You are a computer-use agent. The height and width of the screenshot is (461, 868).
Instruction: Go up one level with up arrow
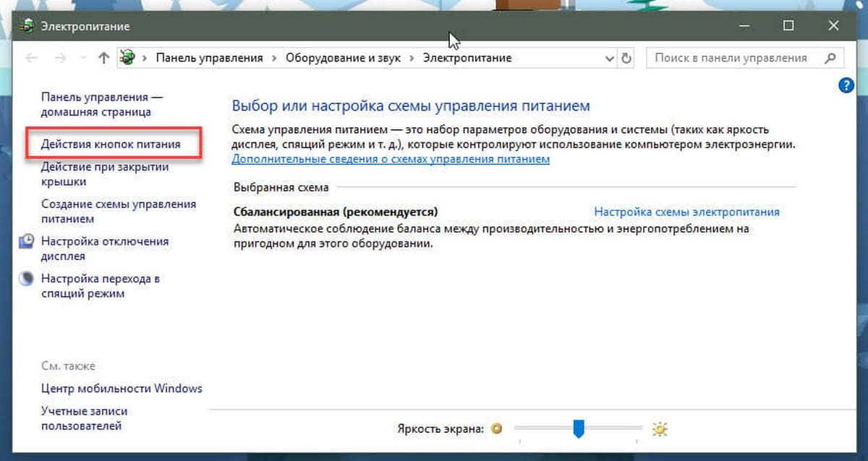click(103, 59)
